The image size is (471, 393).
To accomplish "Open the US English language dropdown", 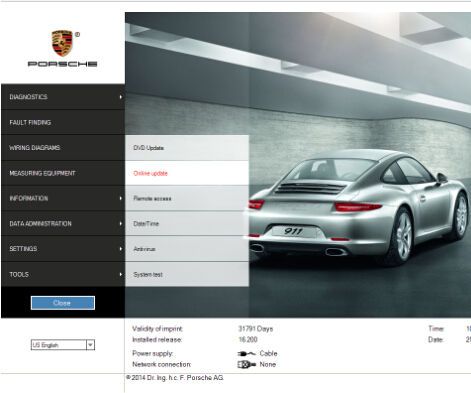I will (63, 345).
